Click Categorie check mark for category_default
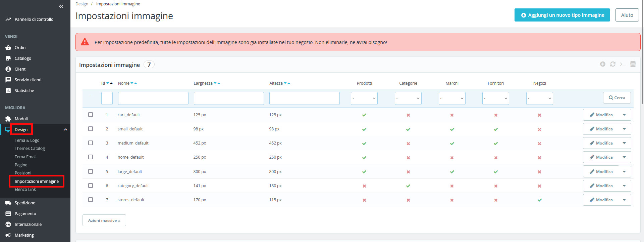 tap(408, 186)
